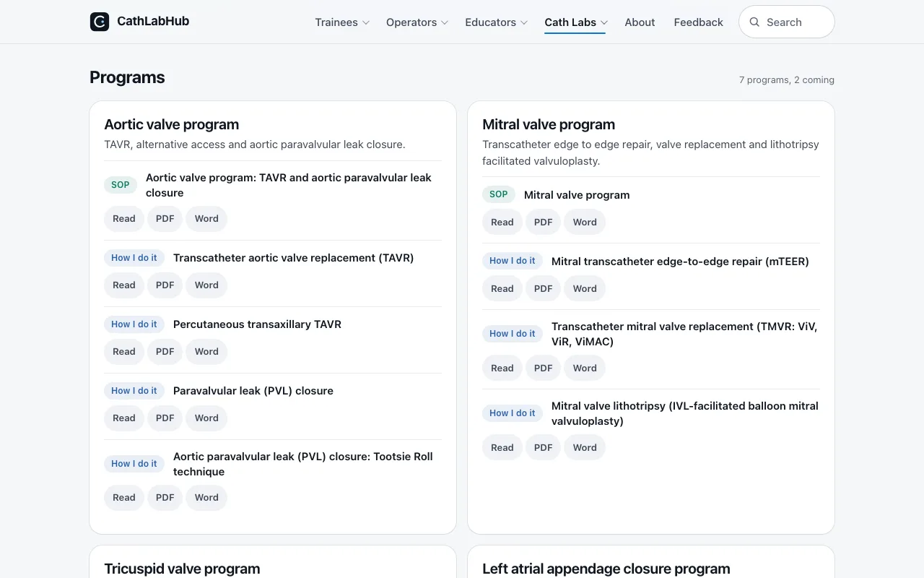
Task: Download PDF of Mitral valve program SOP
Action: click(x=544, y=223)
